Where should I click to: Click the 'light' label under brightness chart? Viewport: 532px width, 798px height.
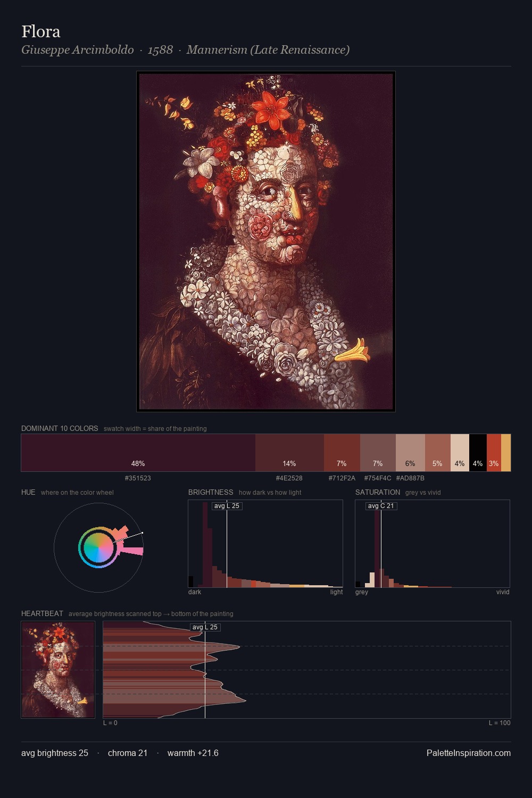pyautogui.click(x=336, y=592)
